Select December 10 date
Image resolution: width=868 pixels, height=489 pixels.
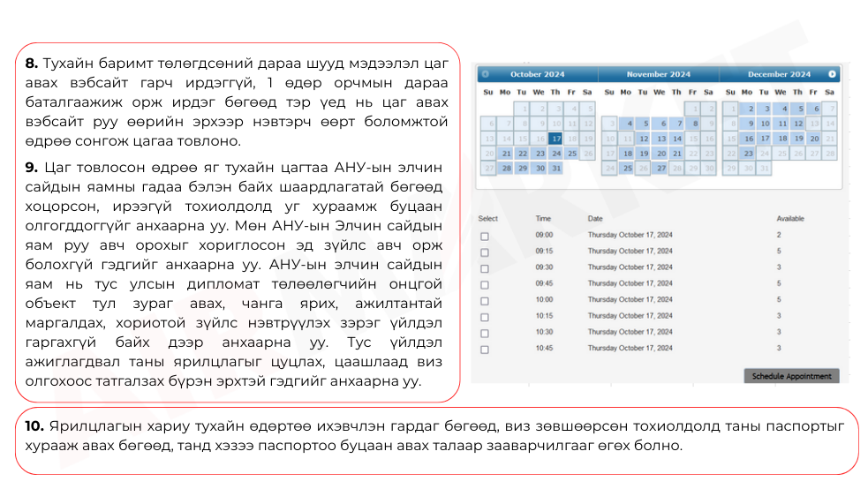click(765, 124)
